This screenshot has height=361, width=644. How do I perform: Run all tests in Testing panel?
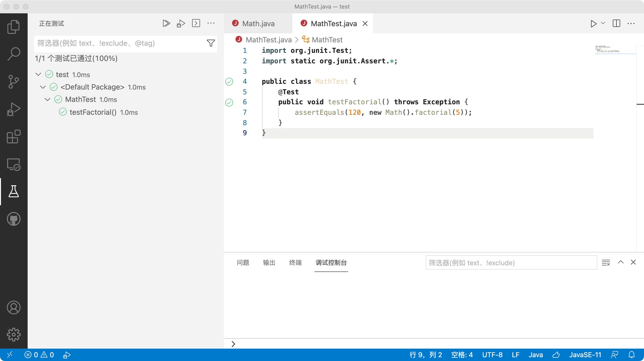[166, 24]
